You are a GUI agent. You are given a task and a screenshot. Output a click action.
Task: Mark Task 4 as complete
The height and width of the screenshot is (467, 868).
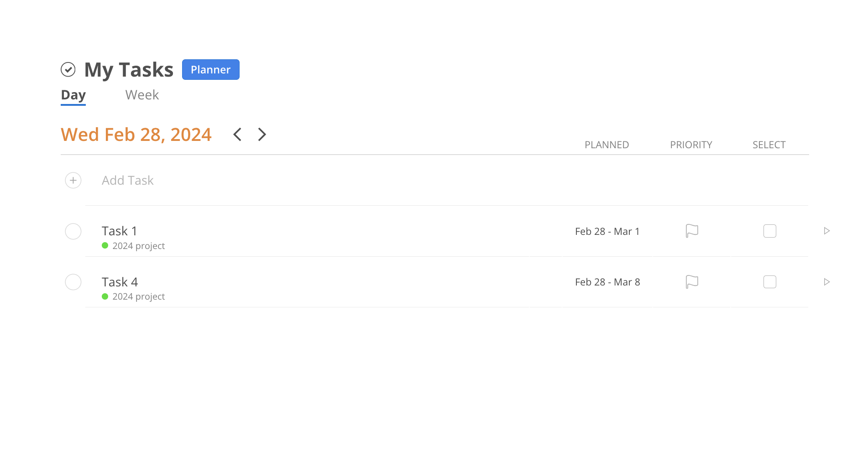pyautogui.click(x=73, y=282)
